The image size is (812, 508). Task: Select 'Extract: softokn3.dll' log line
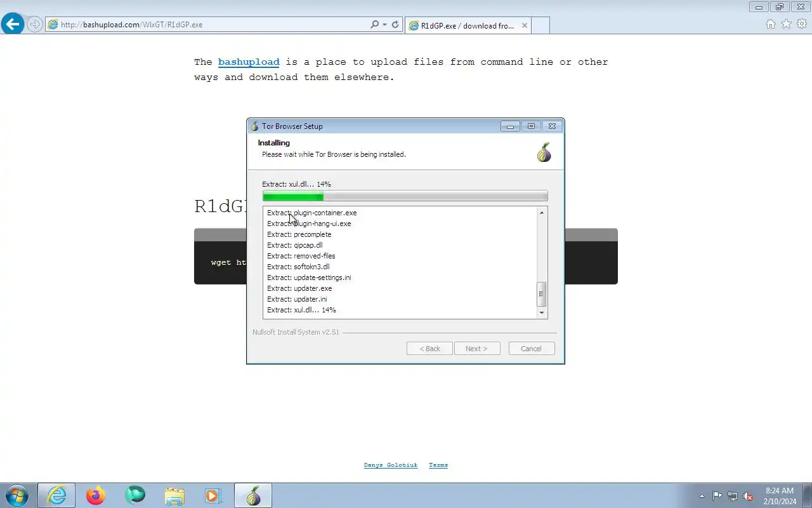[298, 267]
